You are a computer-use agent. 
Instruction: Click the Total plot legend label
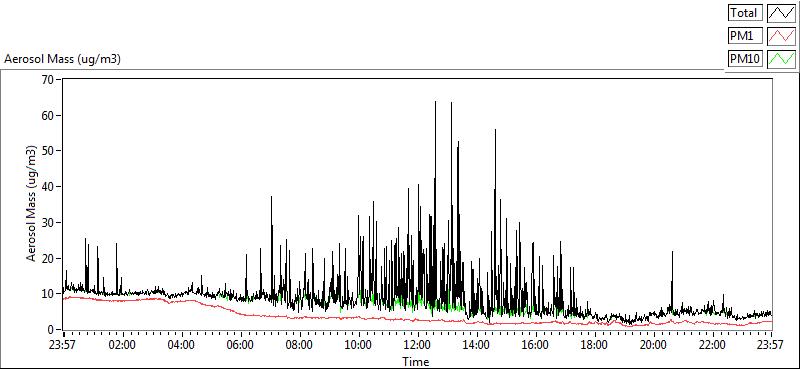(745, 12)
